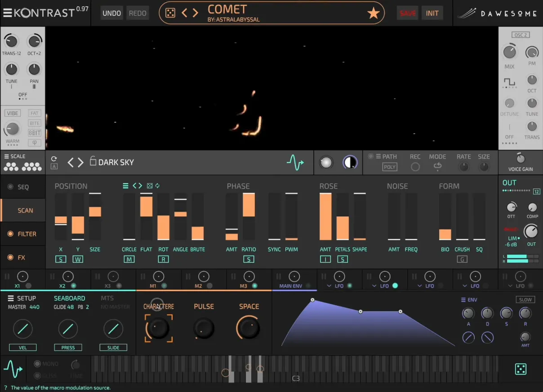Go to previous preset with left arrow
543x392 pixels.
184,13
